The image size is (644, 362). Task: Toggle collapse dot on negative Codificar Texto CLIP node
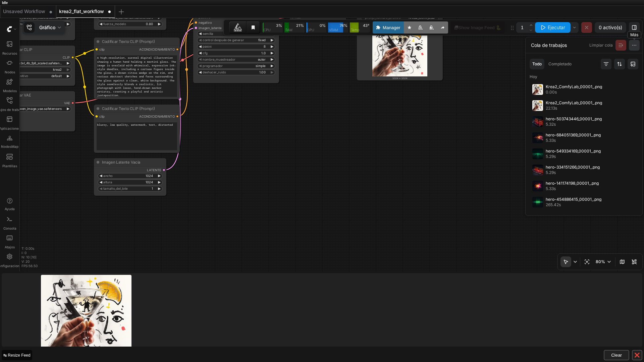click(x=98, y=109)
